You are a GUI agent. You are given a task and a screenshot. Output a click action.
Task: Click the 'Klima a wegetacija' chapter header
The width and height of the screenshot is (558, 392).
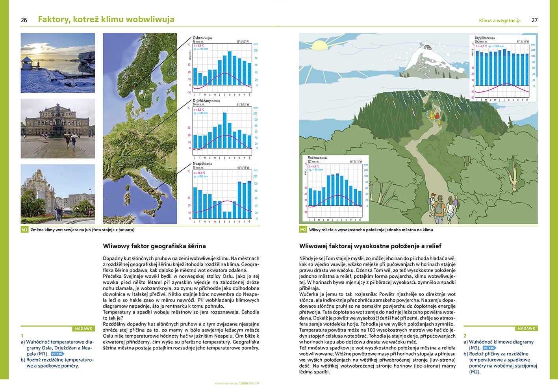point(499,20)
